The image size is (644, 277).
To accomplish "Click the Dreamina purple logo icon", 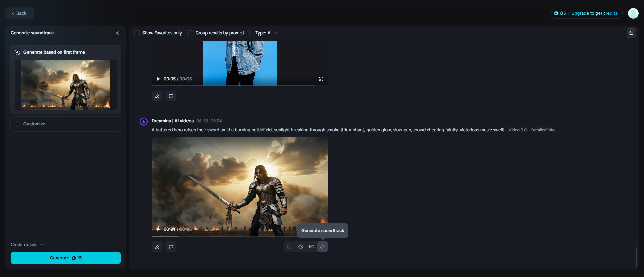I will [144, 121].
